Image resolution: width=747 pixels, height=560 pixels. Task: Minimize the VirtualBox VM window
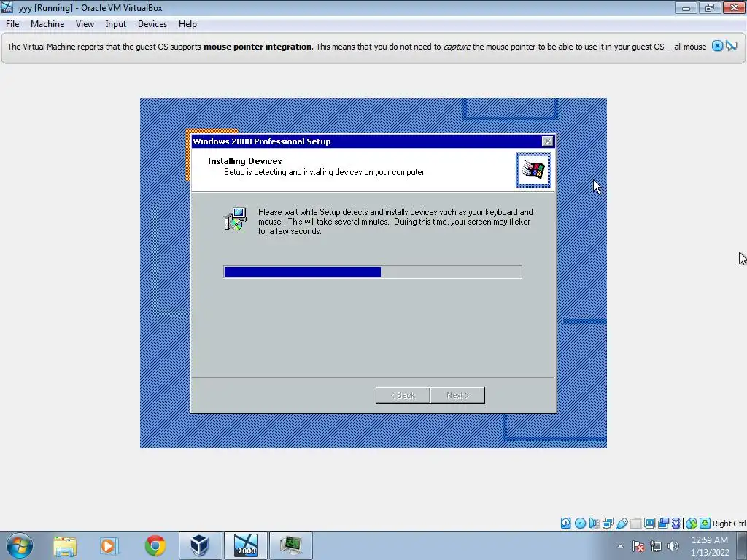[x=686, y=7]
